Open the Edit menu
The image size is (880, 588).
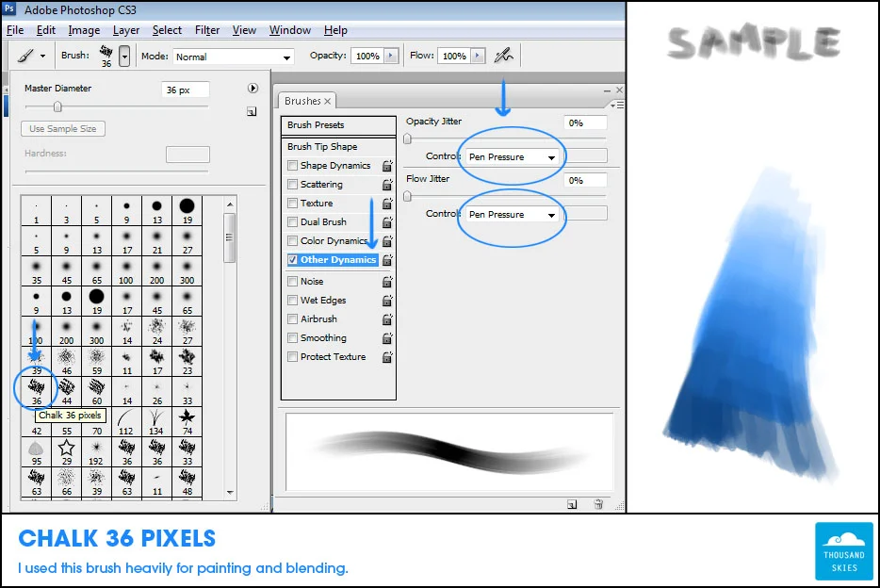pos(46,30)
